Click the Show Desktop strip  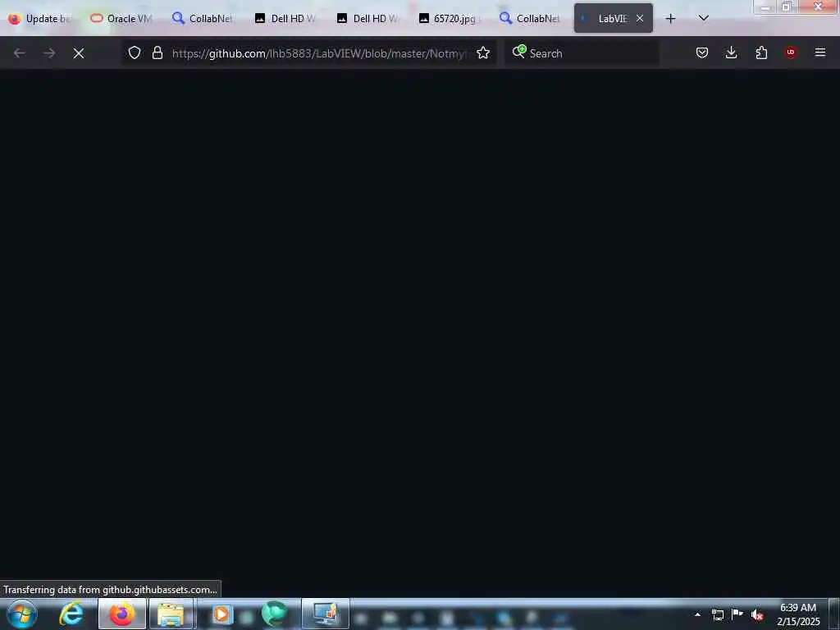pos(834,614)
